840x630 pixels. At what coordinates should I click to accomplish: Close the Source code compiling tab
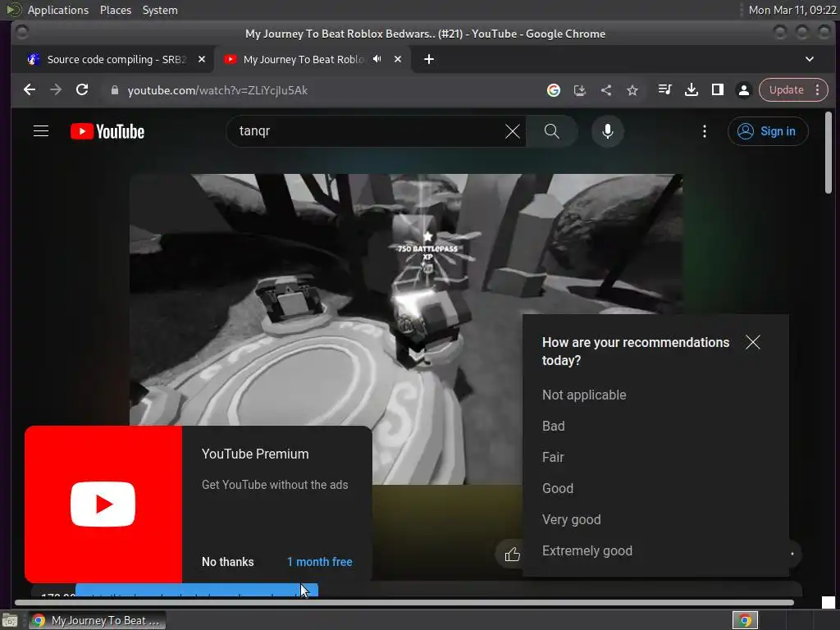point(202,59)
